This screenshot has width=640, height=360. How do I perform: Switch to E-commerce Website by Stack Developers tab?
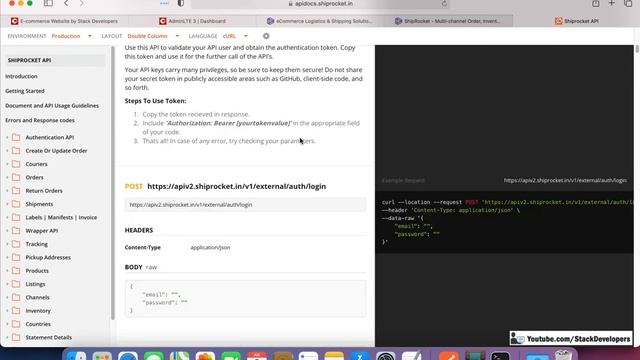click(64, 21)
